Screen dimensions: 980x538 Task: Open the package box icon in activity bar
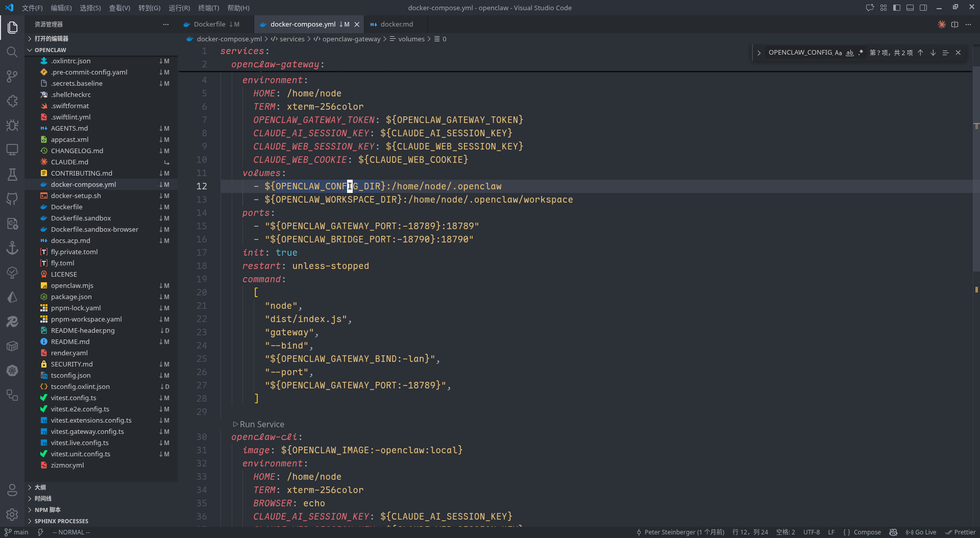[x=12, y=346]
